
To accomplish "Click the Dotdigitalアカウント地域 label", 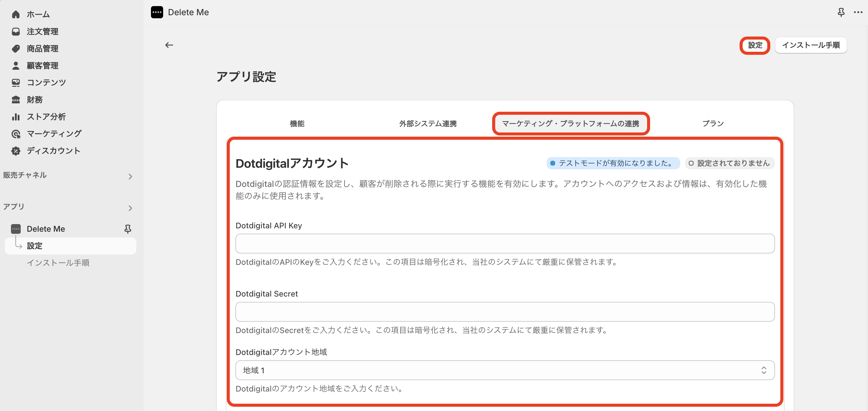I will coord(281,352).
